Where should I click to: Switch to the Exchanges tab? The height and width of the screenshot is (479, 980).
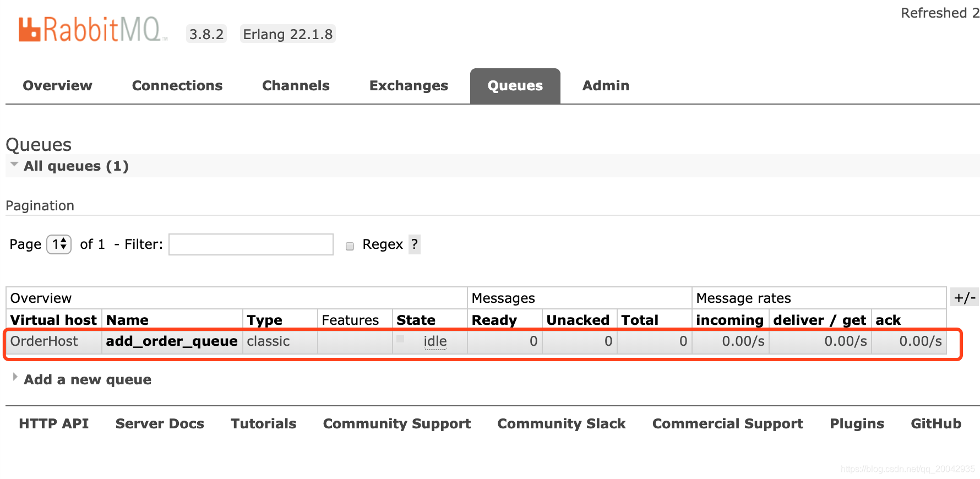[409, 86]
